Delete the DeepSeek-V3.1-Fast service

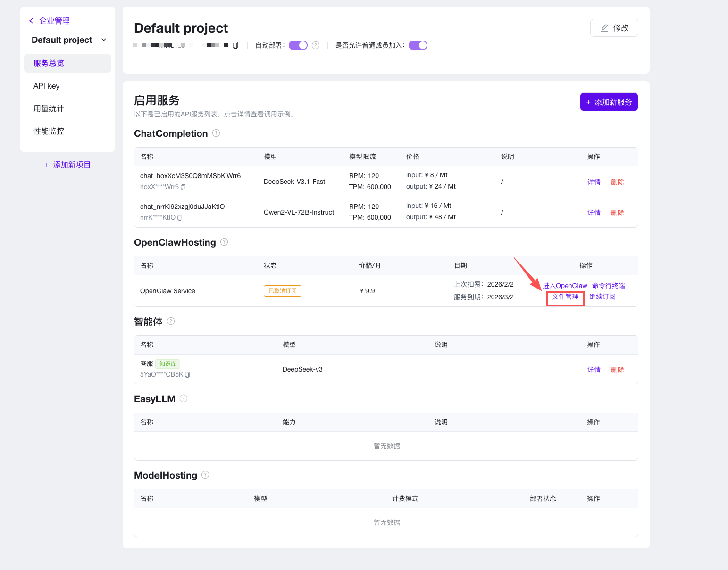(x=617, y=182)
